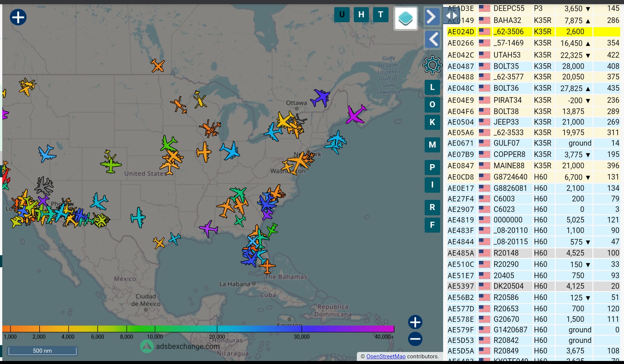Toggle the H filter button
624x364 pixels.
tap(361, 15)
